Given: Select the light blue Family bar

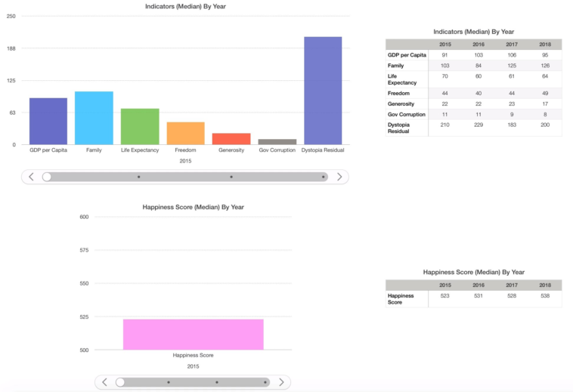Looking at the screenshot, I should click(x=94, y=118).
